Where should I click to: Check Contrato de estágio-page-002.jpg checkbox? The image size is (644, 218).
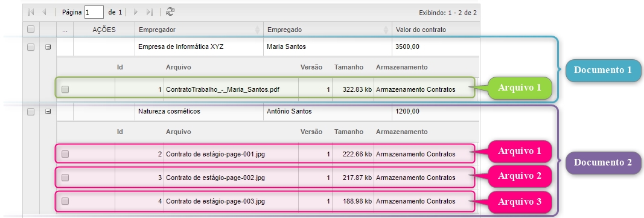click(65, 178)
